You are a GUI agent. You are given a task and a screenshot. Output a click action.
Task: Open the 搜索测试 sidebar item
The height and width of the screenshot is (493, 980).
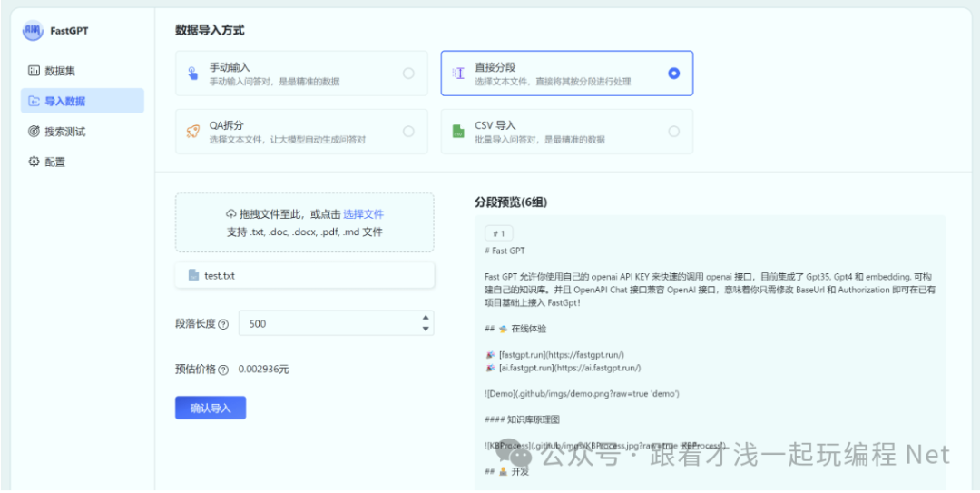(83, 132)
